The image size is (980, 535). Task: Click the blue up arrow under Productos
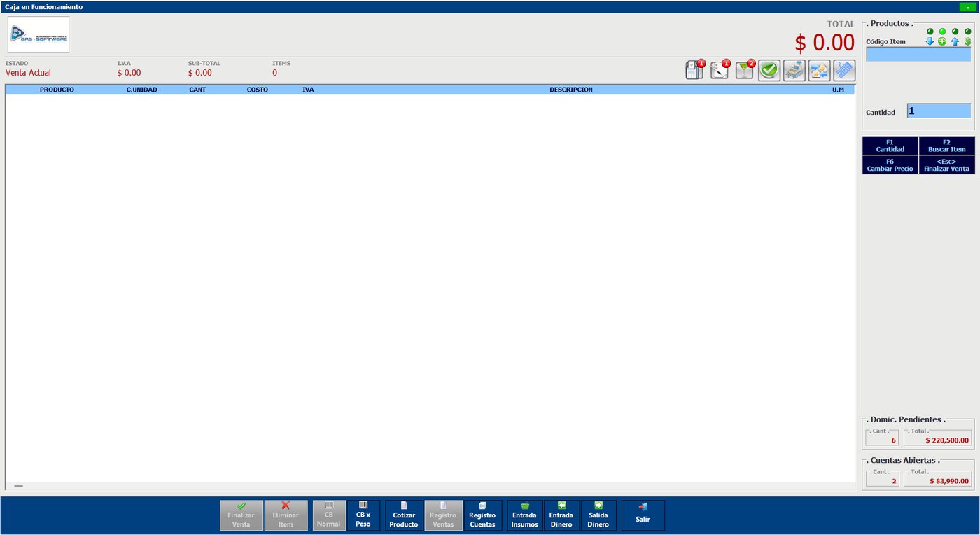[955, 41]
